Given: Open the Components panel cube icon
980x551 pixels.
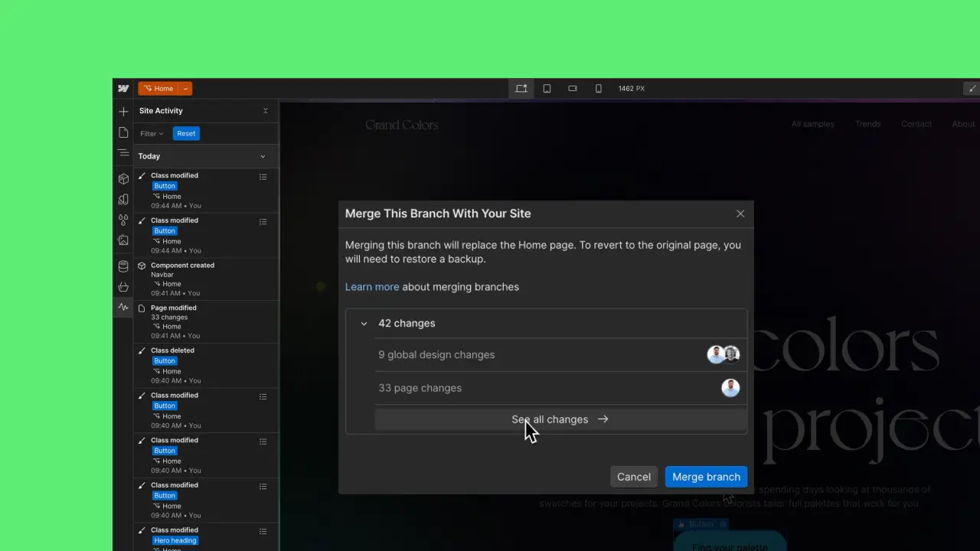Looking at the screenshot, I should coord(122,178).
